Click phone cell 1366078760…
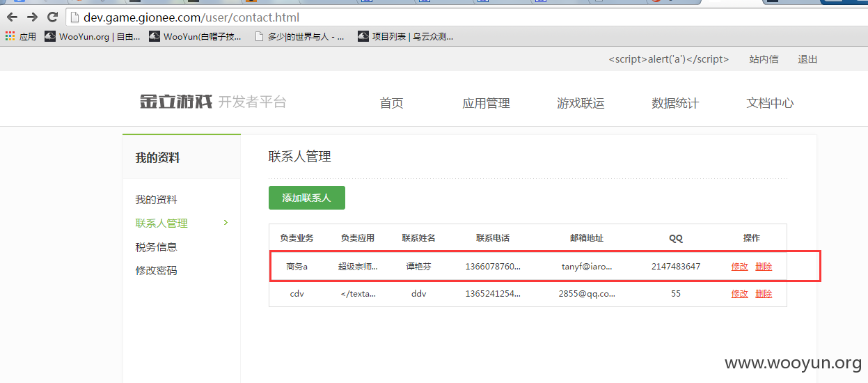 493,267
